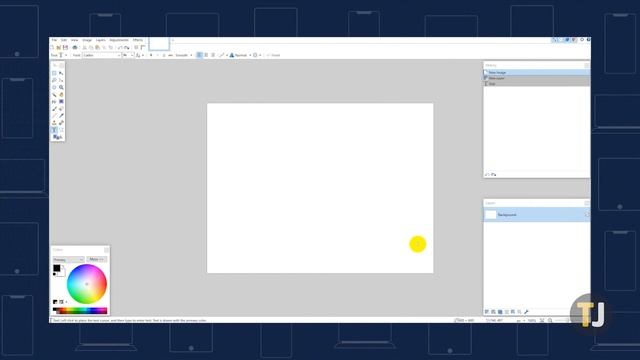Pick a color from the palette strip
This screenshot has height=360, width=640.
pyautogui.click(x=80, y=311)
